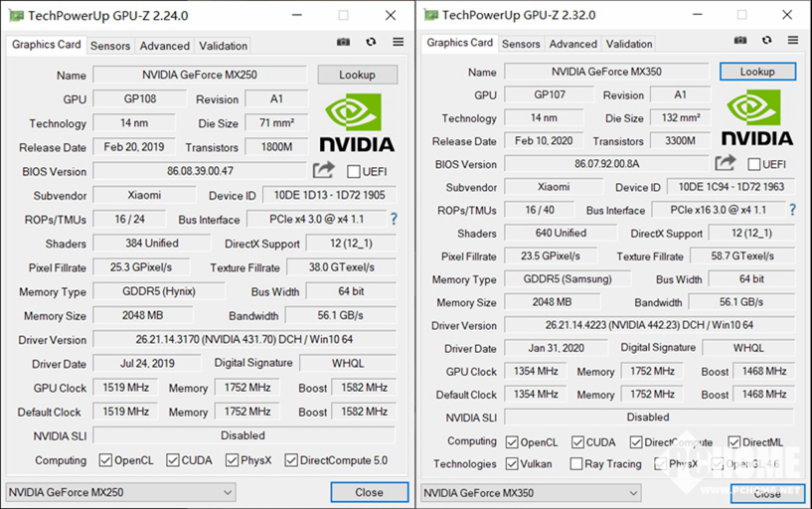
Task: Toggle PhysX checkbox in MX250 window
Action: pyautogui.click(x=232, y=460)
